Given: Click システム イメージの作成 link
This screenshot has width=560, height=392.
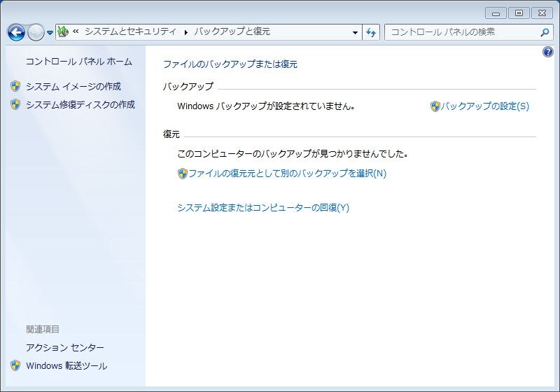Looking at the screenshot, I should 73,86.
